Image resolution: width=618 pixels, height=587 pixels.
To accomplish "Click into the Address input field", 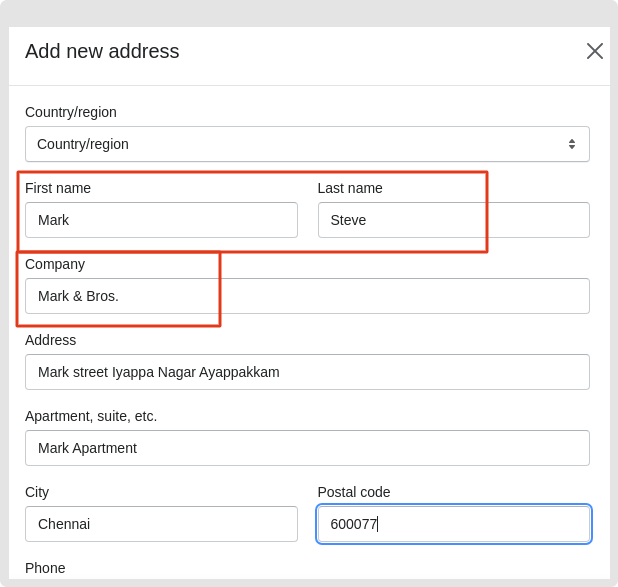I will tap(307, 372).
